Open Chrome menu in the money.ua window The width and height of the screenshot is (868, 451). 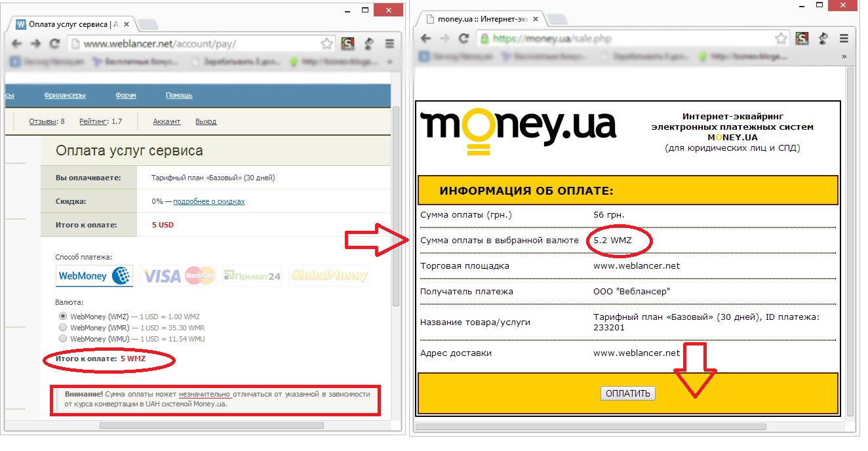[844, 39]
